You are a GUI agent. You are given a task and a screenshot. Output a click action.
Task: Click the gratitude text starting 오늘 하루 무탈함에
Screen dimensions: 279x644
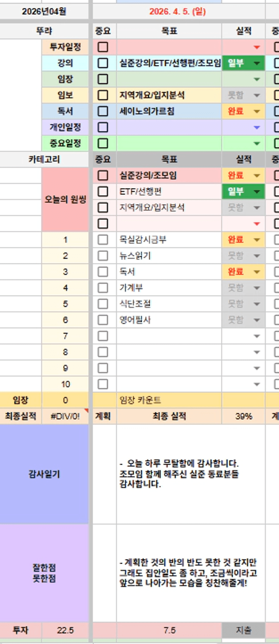pyautogui.click(x=179, y=474)
